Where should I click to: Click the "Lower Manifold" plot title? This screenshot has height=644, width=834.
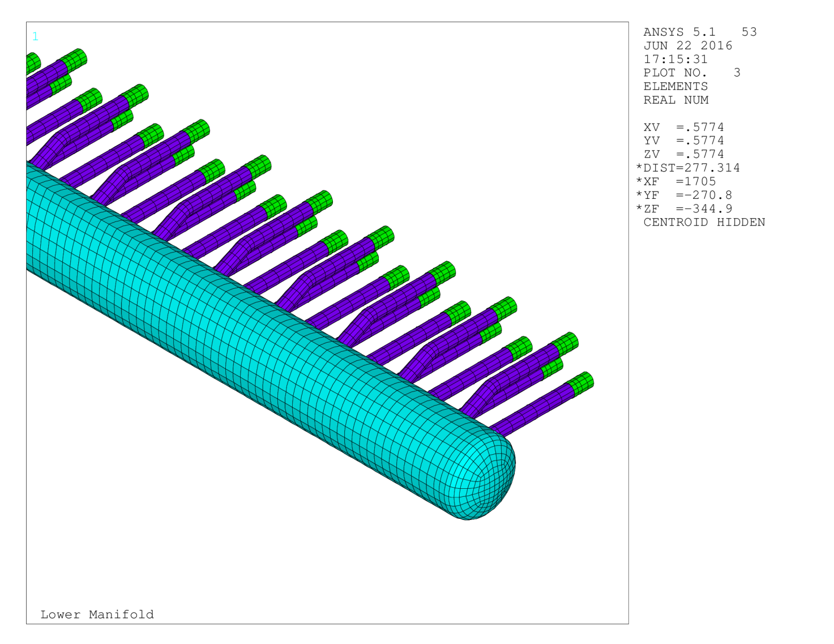pos(97,615)
